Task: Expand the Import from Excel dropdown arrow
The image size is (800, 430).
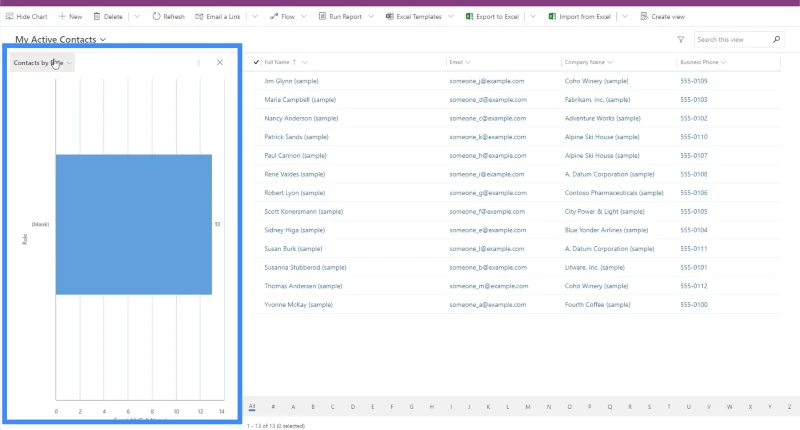Action: (x=624, y=16)
